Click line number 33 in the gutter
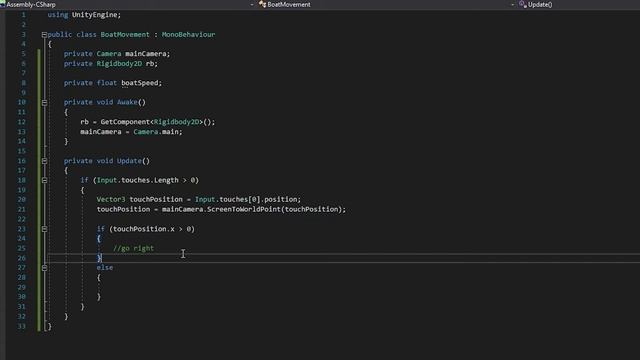Screen dimensions: 640x360 [22, 326]
